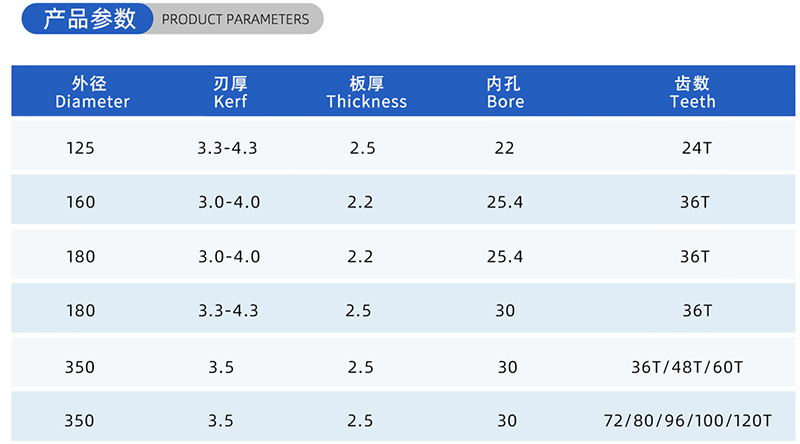The image size is (800, 444).
Task: Select the 外径 Diameter column header
Action: pyautogui.click(x=92, y=92)
